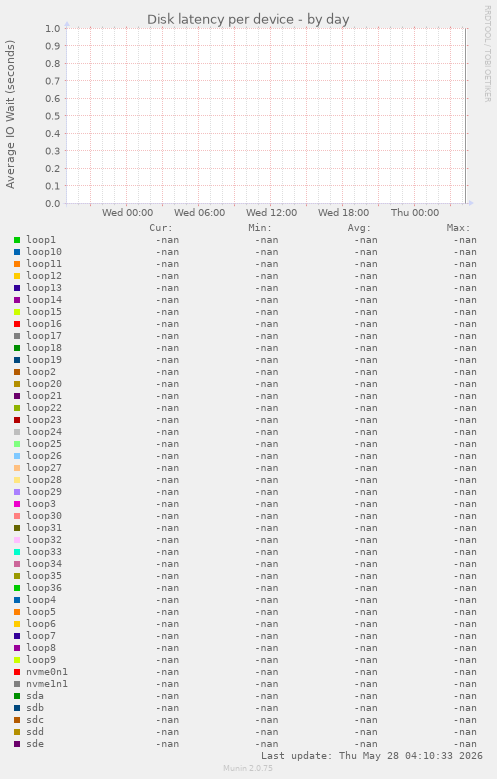Click the legend label loop2
The height and width of the screenshot is (779, 497).
(41, 372)
